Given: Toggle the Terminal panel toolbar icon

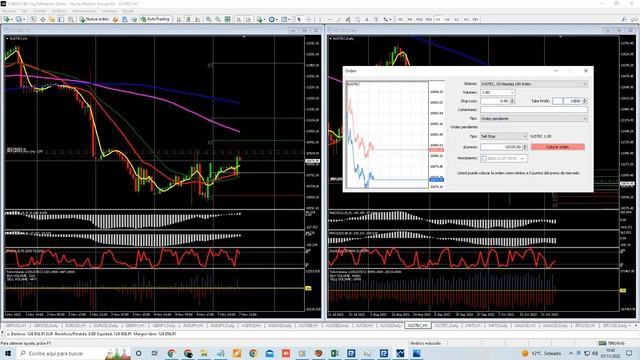Looking at the screenshot, I should pos(61,19).
